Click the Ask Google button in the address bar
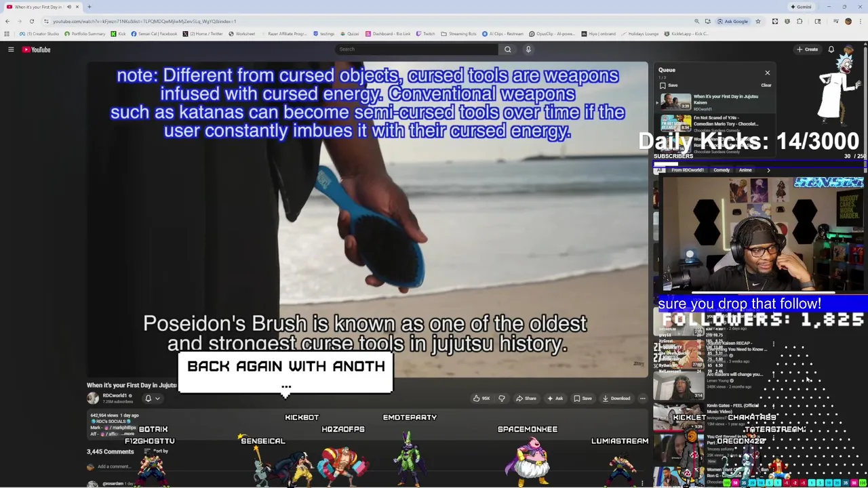Viewport: 868px width, 488px height. point(732,21)
